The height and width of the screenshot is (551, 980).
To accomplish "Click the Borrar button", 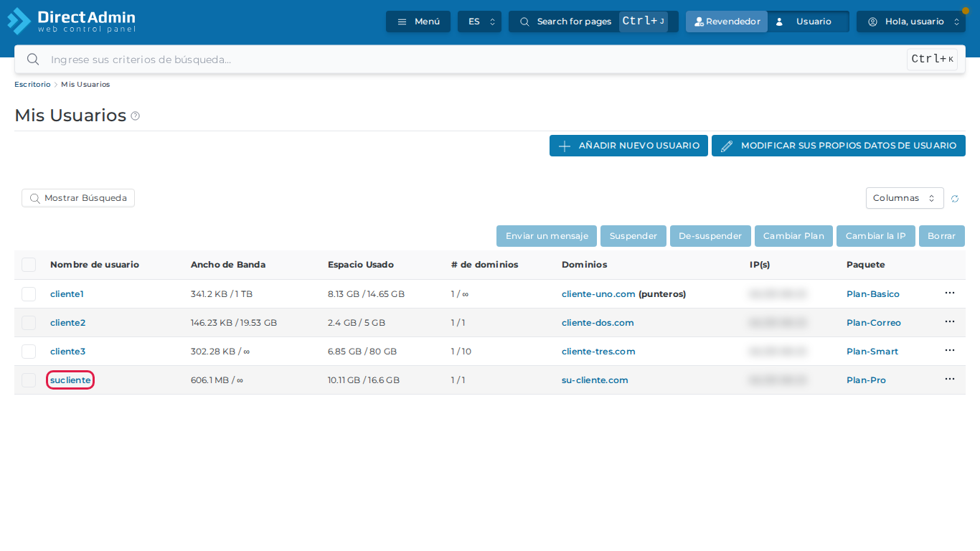I will [942, 236].
